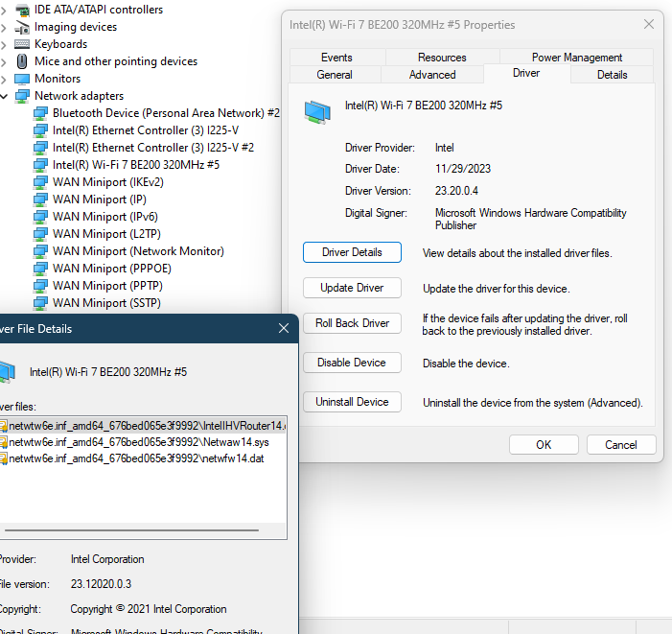
Task: Click the WAN Miniport (PPPOE) icon
Action: point(40,269)
